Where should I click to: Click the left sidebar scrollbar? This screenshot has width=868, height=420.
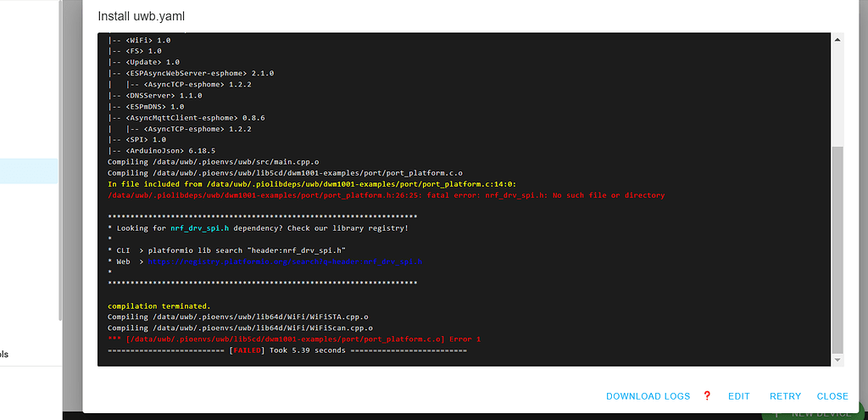[60, 160]
